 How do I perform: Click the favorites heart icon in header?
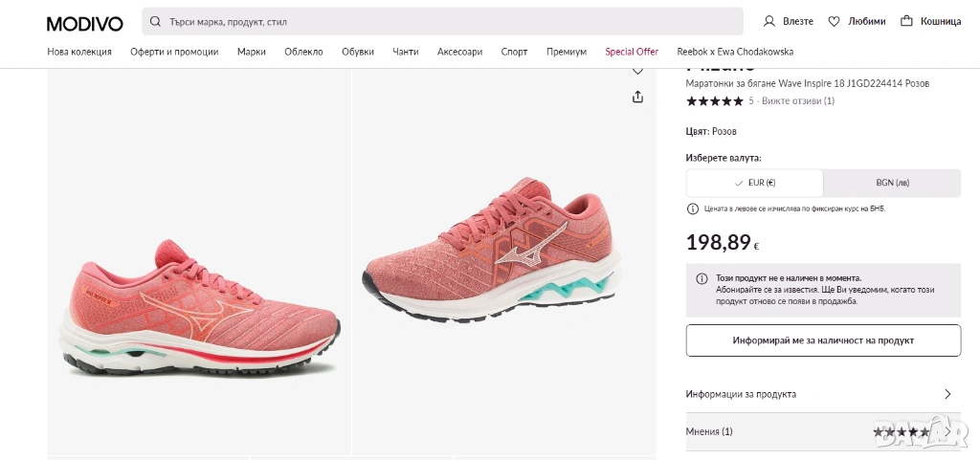(834, 21)
